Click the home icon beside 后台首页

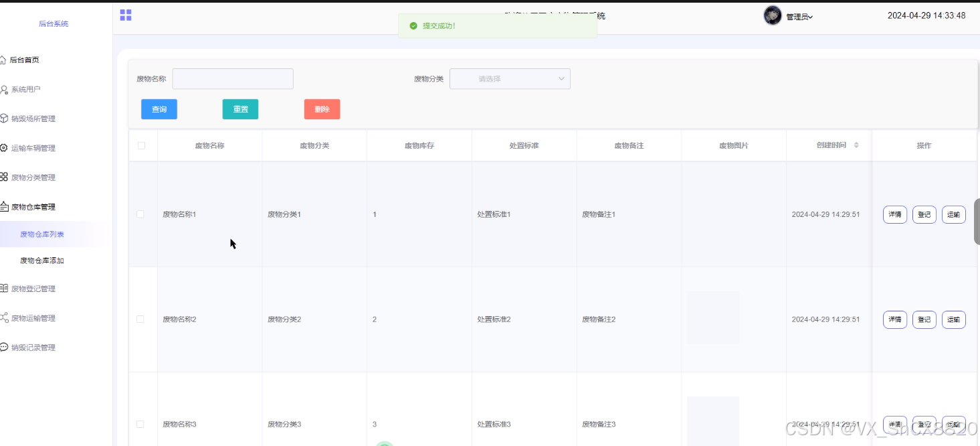click(3, 60)
